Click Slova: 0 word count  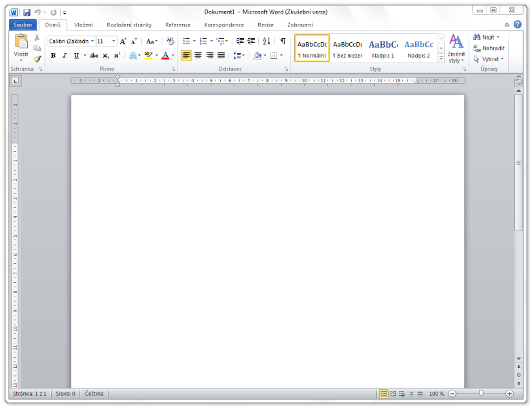point(65,394)
